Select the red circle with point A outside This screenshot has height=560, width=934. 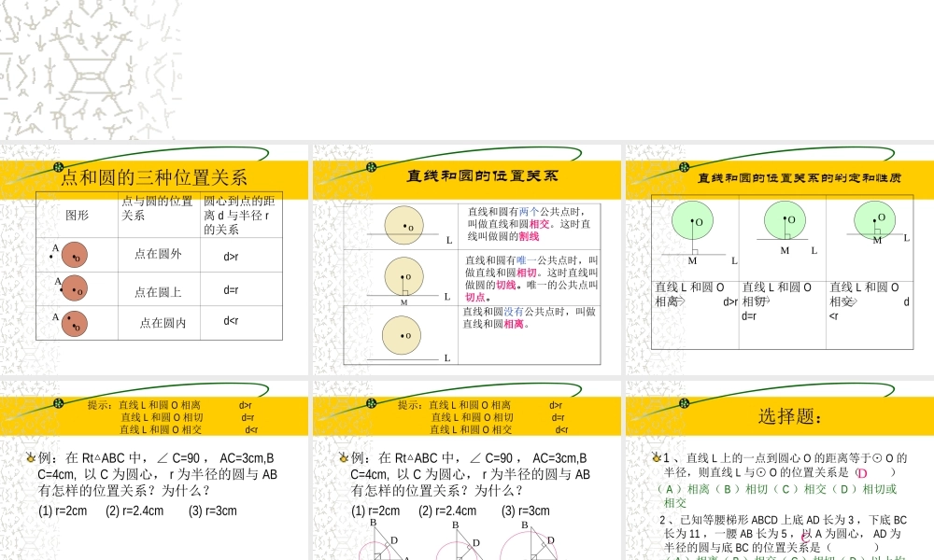pos(75,255)
